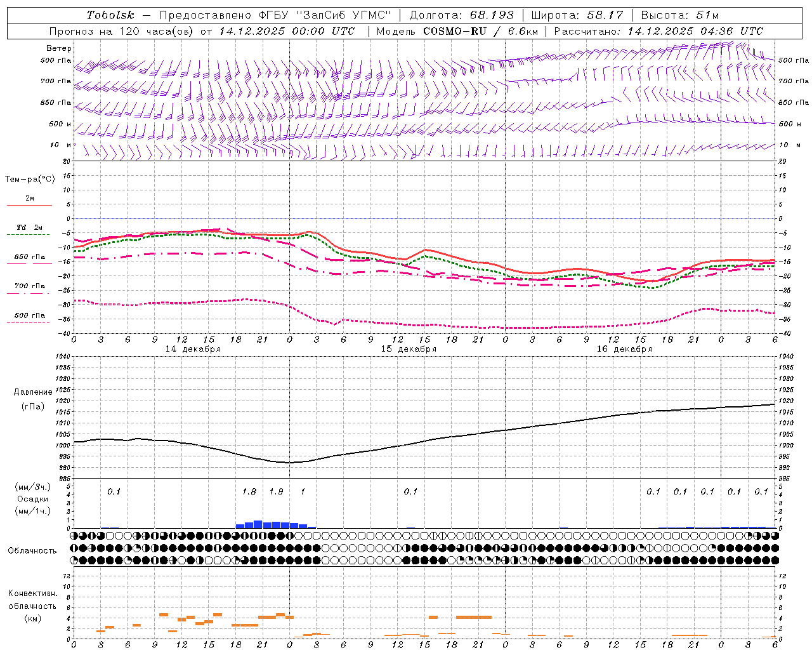Click the '16 декабря' date label
812x650 pixels.
coord(624,349)
